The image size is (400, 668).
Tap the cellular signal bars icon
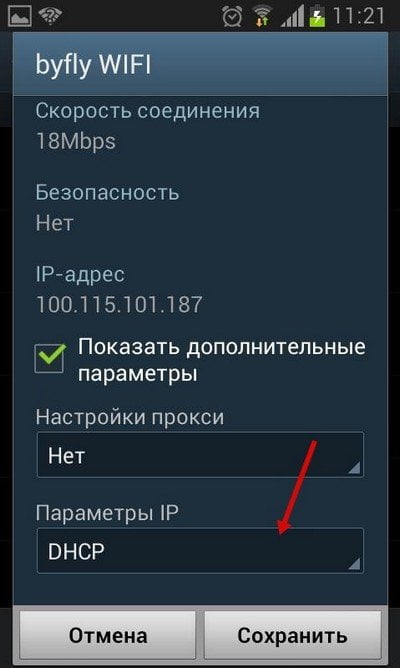click(x=293, y=17)
